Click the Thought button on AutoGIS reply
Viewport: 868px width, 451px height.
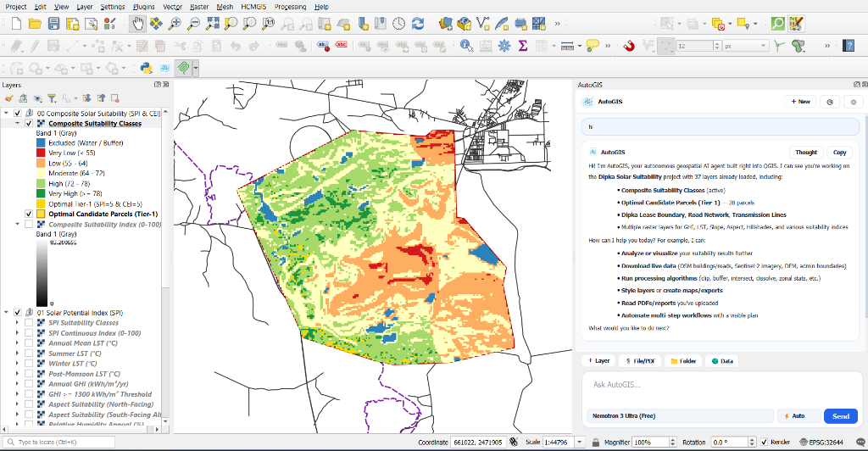(x=806, y=153)
